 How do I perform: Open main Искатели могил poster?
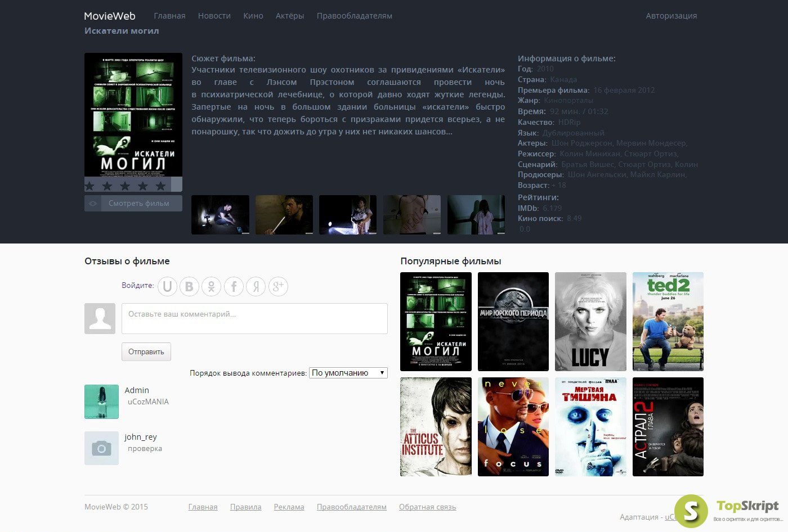[133, 115]
